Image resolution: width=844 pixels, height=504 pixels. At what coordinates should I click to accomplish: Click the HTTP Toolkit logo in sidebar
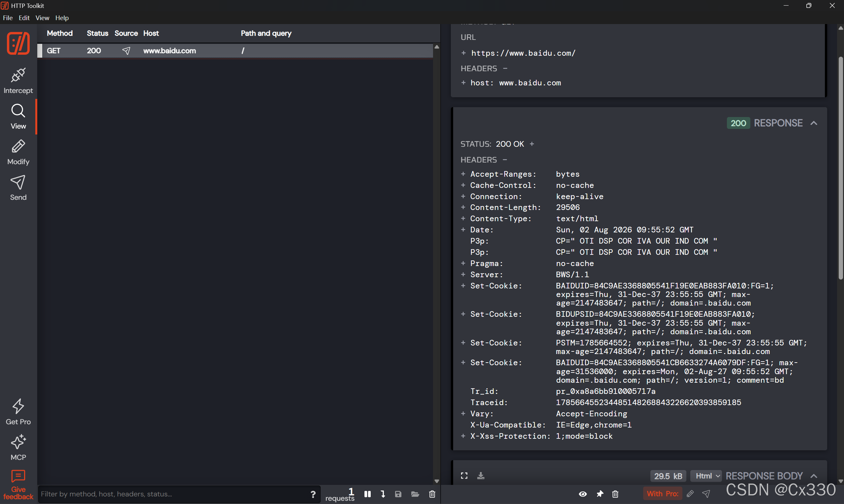point(18,44)
